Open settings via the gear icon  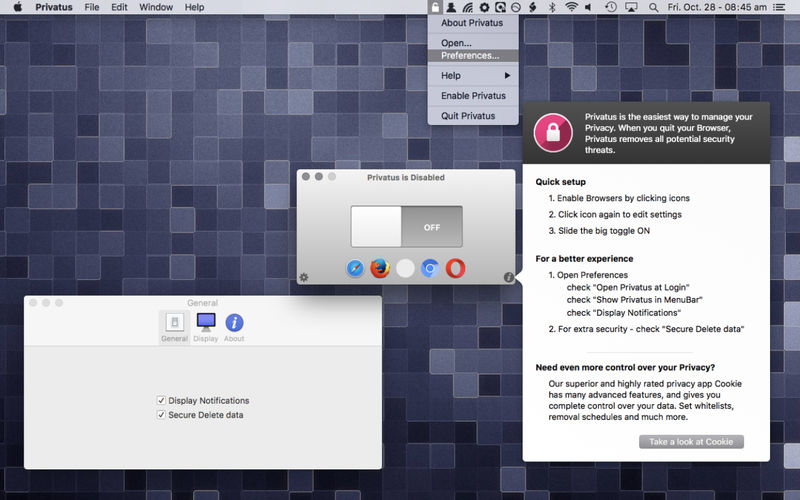tap(304, 277)
